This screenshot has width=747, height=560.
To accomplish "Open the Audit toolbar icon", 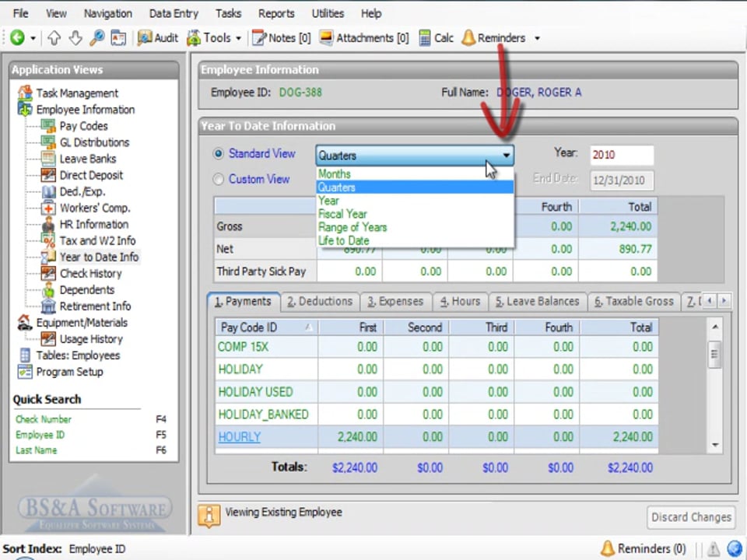I will tap(158, 37).
